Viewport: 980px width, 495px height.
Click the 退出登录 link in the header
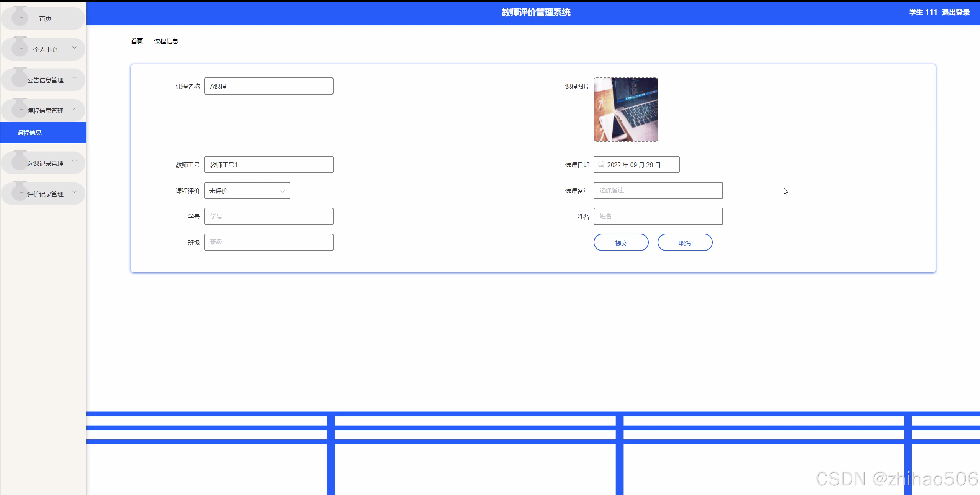point(955,12)
